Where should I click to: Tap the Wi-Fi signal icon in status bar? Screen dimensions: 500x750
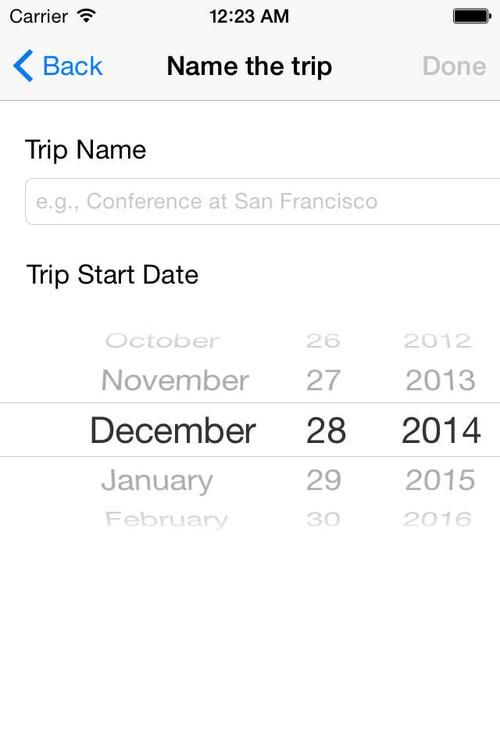click(87, 16)
